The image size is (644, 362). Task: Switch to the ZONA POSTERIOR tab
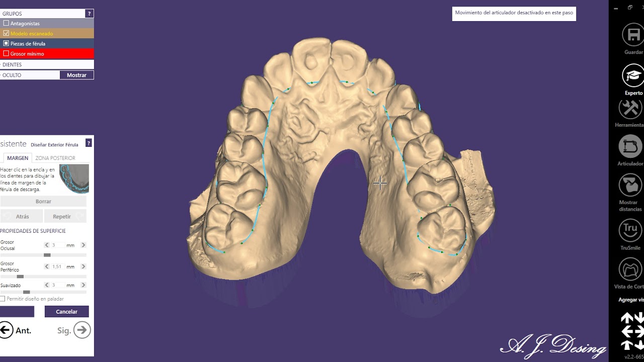55,158
